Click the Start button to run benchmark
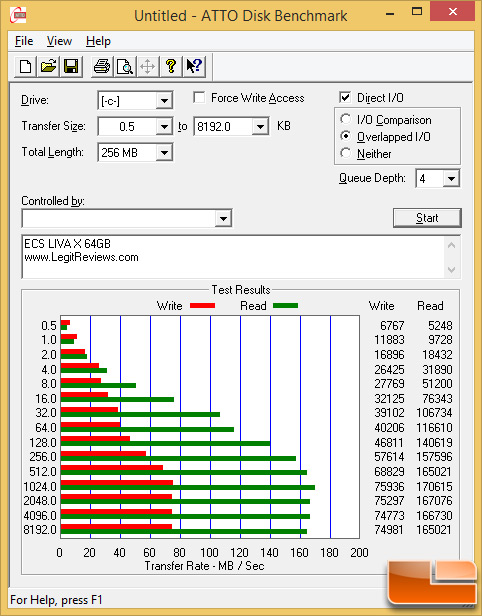Viewport: 482px width, 616px height. (x=427, y=218)
